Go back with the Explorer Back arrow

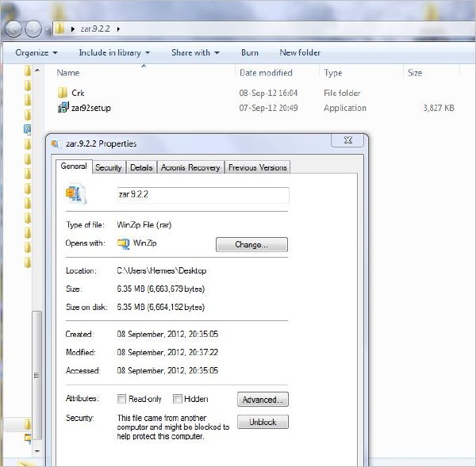click(x=13, y=29)
